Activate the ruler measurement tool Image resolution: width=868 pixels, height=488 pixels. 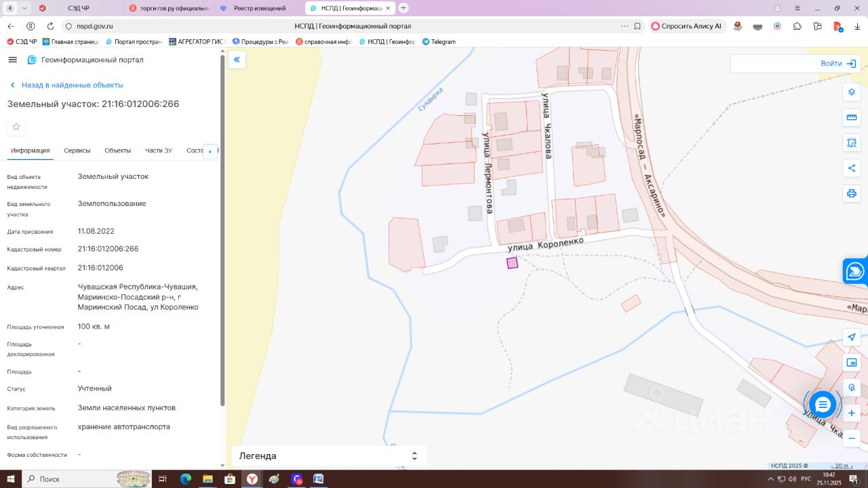point(852,117)
